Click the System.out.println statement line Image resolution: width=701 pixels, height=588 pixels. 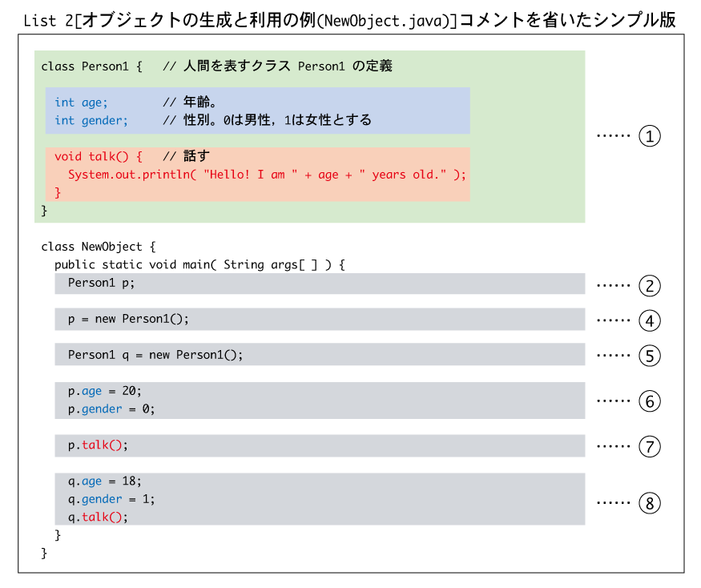[x=267, y=175]
